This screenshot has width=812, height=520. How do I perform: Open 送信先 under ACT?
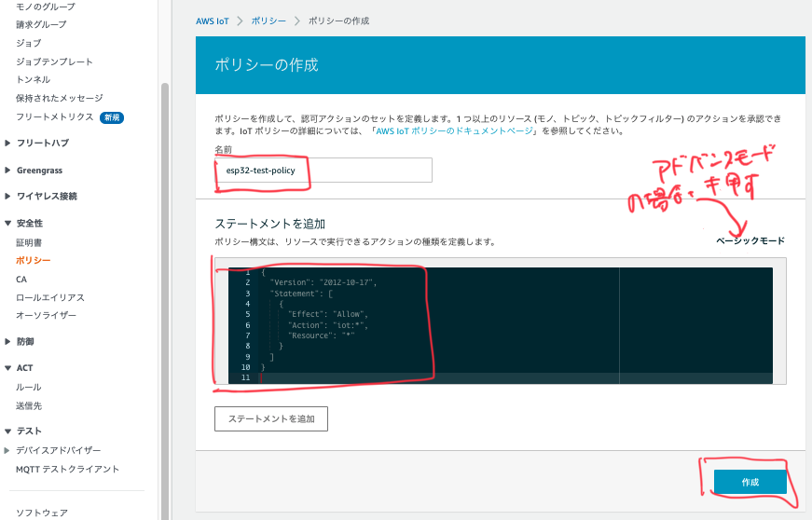tap(29, 405)
